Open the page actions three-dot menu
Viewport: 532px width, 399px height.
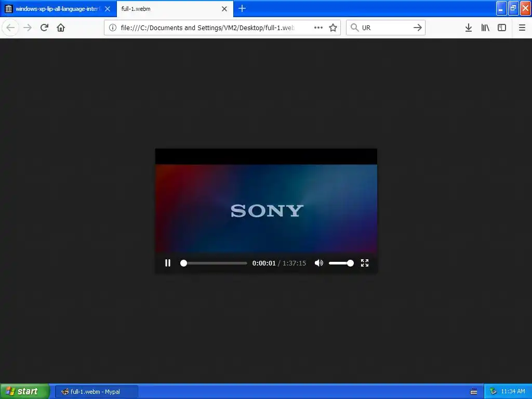[x=318, y=28]
